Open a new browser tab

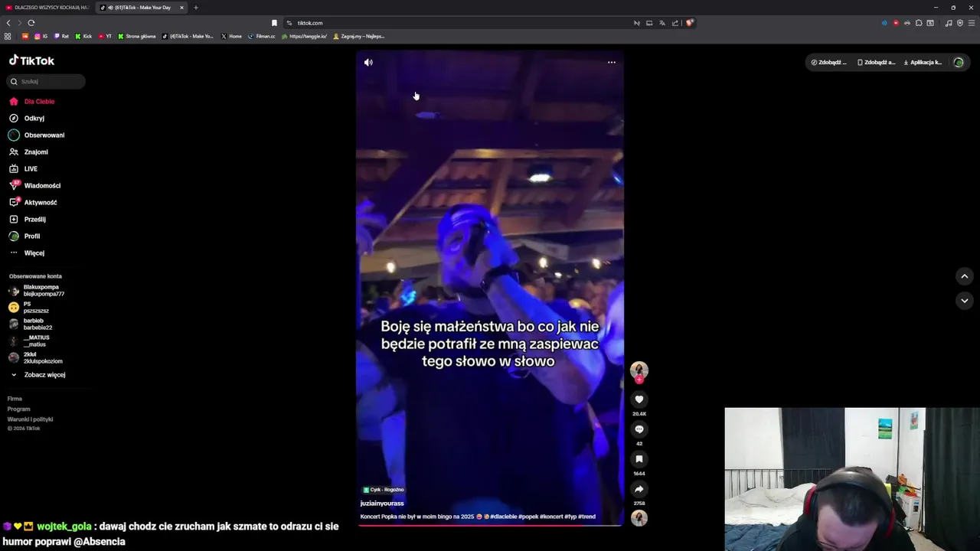click(x=196, y=8)
